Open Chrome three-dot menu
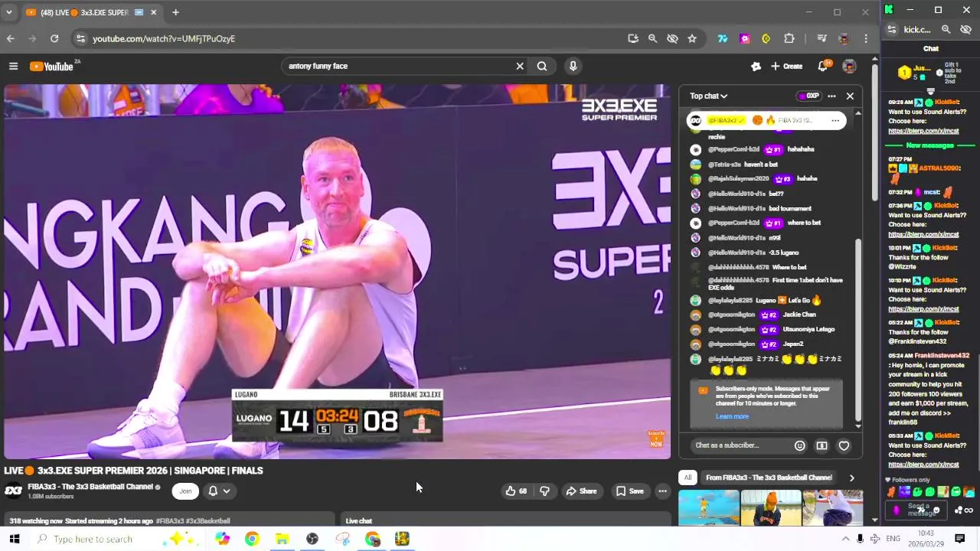 866,38
